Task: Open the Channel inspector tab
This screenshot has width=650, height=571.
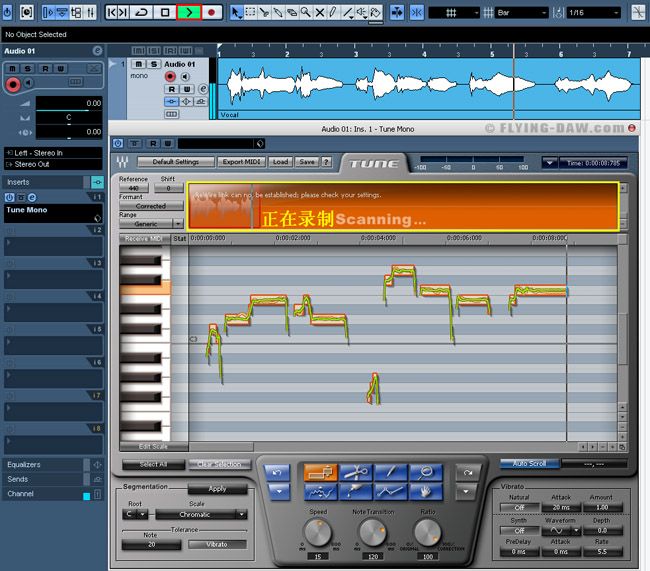Action: point(44,493)
